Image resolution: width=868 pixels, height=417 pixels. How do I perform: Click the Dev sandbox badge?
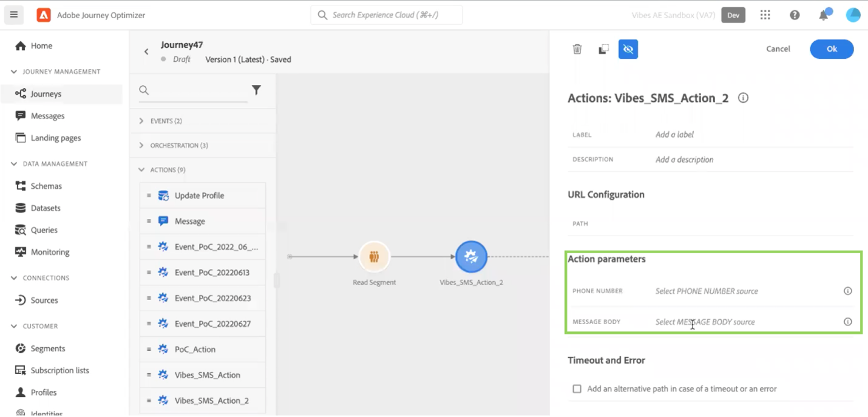pos(733,15)
